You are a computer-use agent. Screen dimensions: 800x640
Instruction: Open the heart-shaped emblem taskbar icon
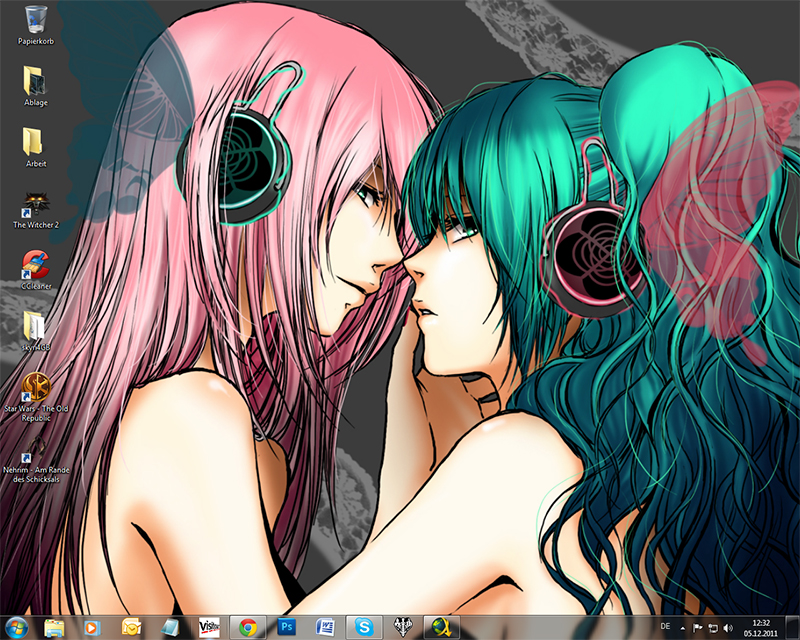point(403,627)
